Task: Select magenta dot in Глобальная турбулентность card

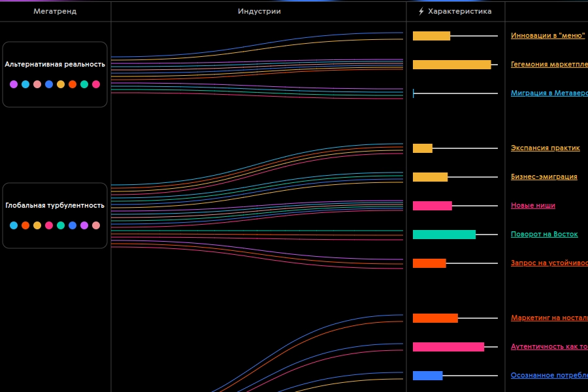Action: (x=49, y=225)
